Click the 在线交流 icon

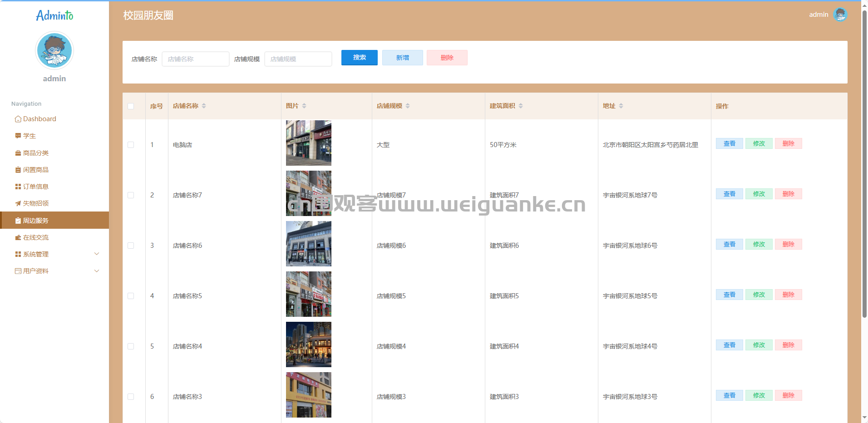click(x=18, y=237)
